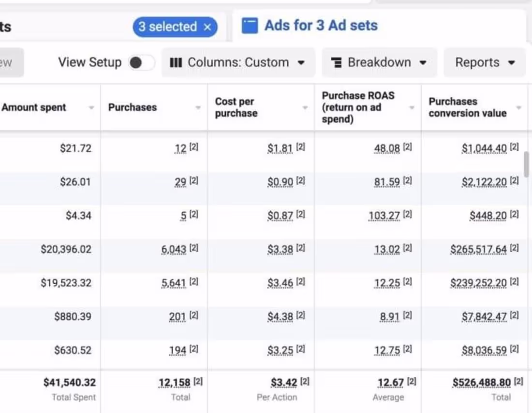Open the Columns: Custom dropdown

(x=238, y=62)
